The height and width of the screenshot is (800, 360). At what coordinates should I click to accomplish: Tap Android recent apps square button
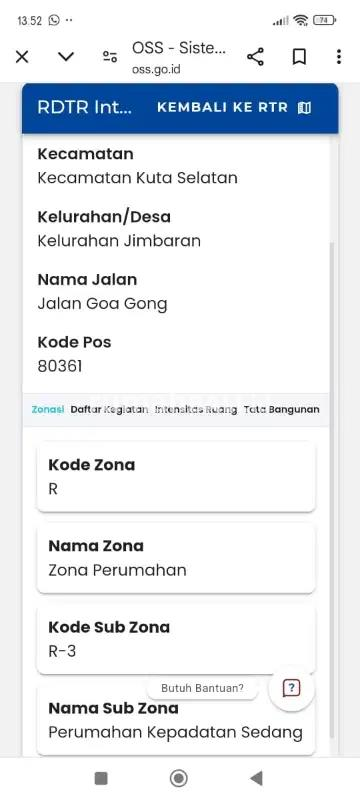pos(101,778)
